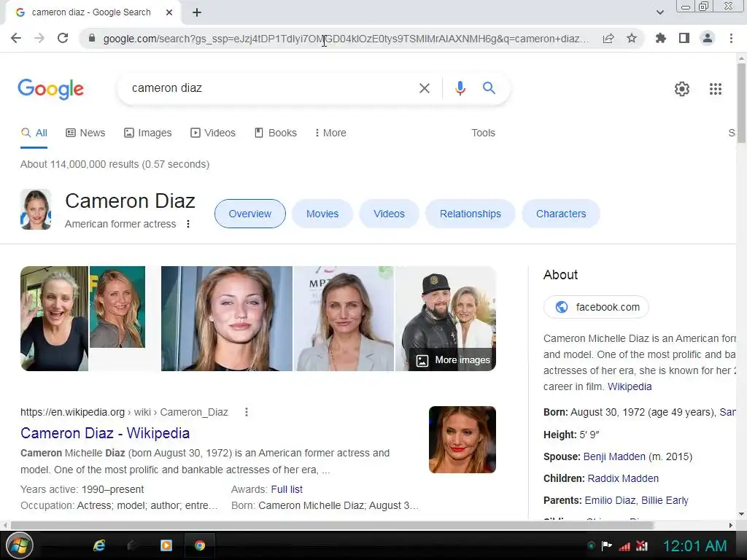
Task: Click More images button
Action: pos(453,360)
